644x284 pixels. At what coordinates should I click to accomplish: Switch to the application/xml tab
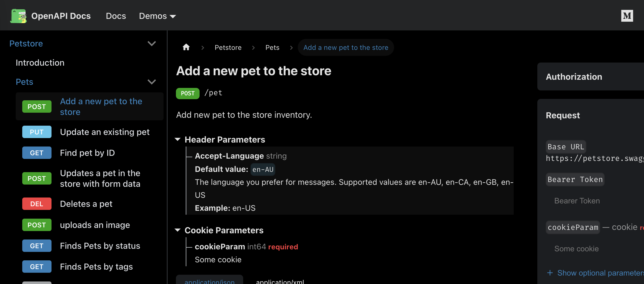click(x=280, y=281)
